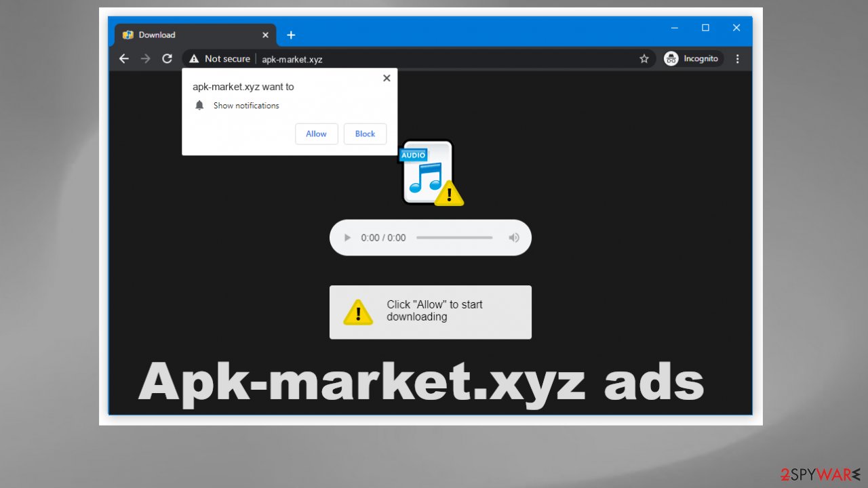Open the Chrome three-dot menu
Image resolution: width=868 pixels, height=488 pixels.
[738, 59]
